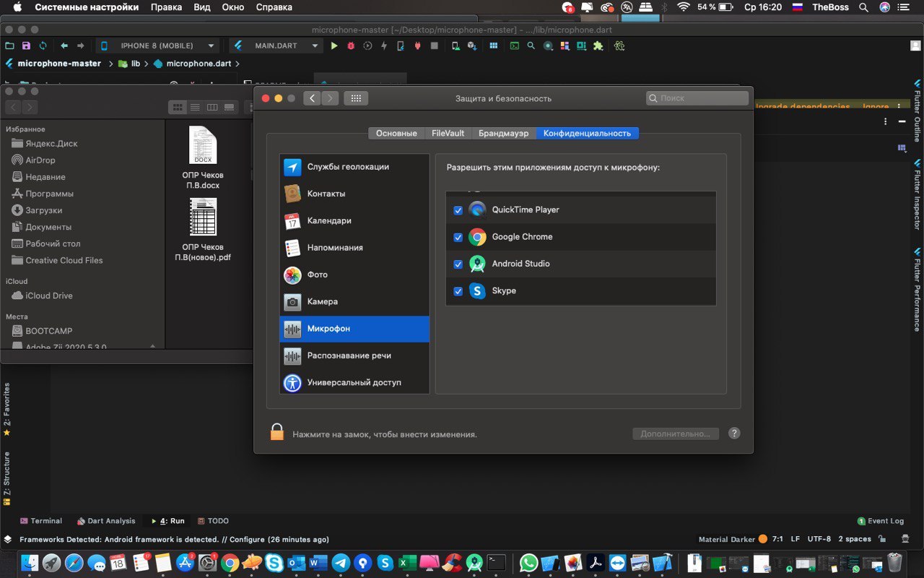This screenshot has height=578, width=924.
Task: Open the Event Log panel
Action: pos(881,521)
